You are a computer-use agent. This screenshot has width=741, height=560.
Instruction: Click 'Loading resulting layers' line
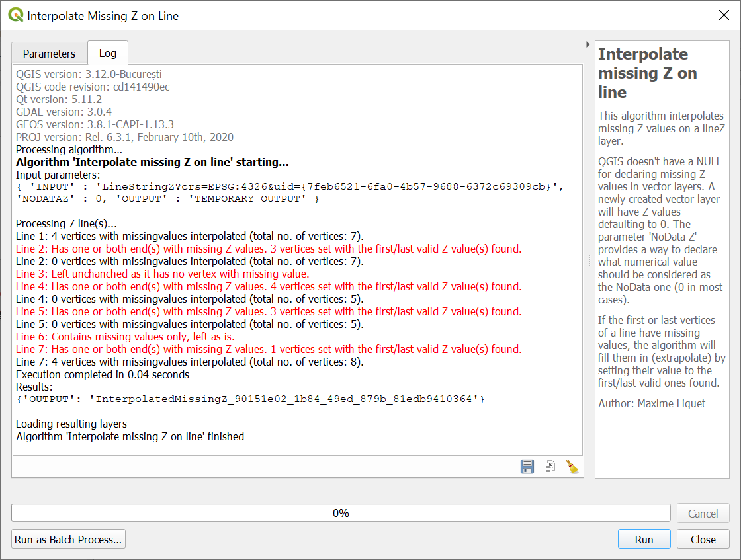pyautogui.click(x=71, y=424)
